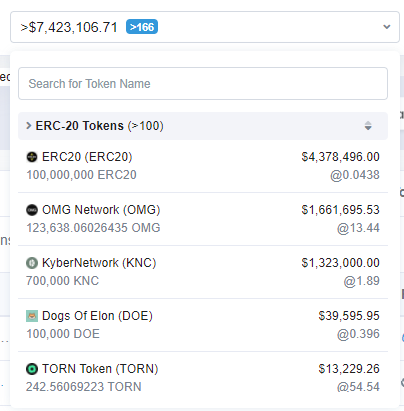Click the OMG Network token icon
The height and width of the screenshot is (411, 404).
[x=32, y=210]
